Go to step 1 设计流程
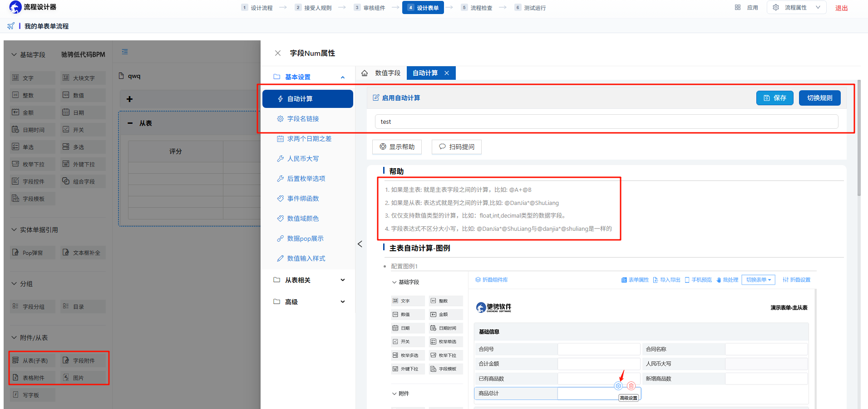 tap(257, 8)
